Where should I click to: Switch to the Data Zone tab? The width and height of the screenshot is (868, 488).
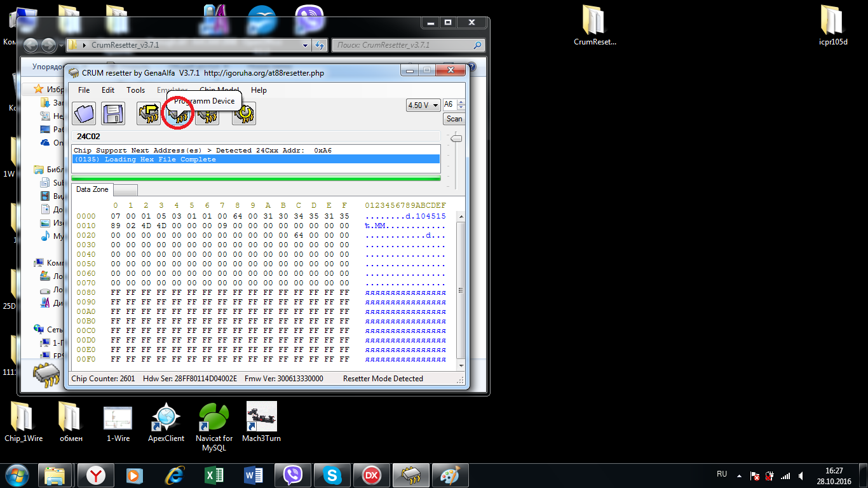[x=92, y=189]
